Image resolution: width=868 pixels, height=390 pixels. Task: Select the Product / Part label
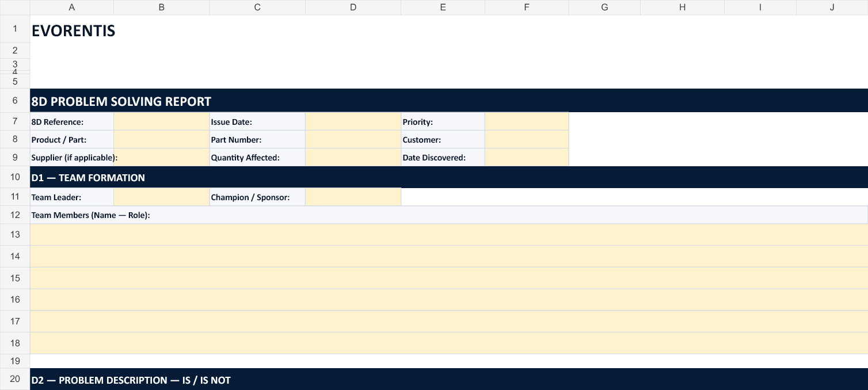tap(72, 139)
